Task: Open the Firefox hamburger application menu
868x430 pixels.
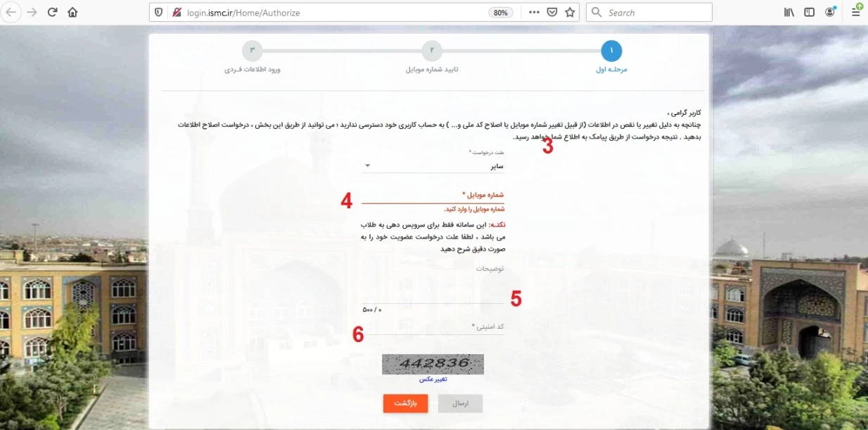Action: pos(855,12)
